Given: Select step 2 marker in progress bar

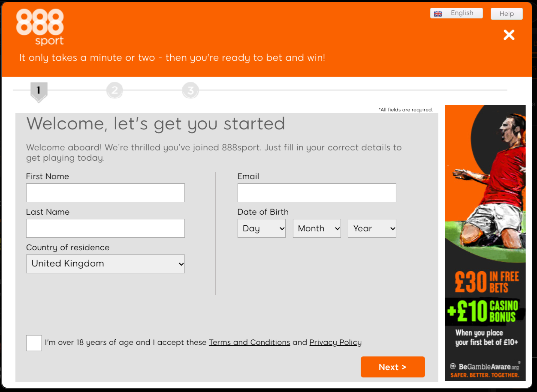Looking at the screenshot, I should [x=115, y=90].
